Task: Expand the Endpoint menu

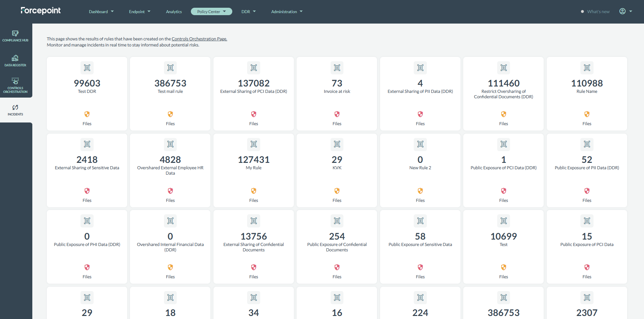Action: click(140, 11)
